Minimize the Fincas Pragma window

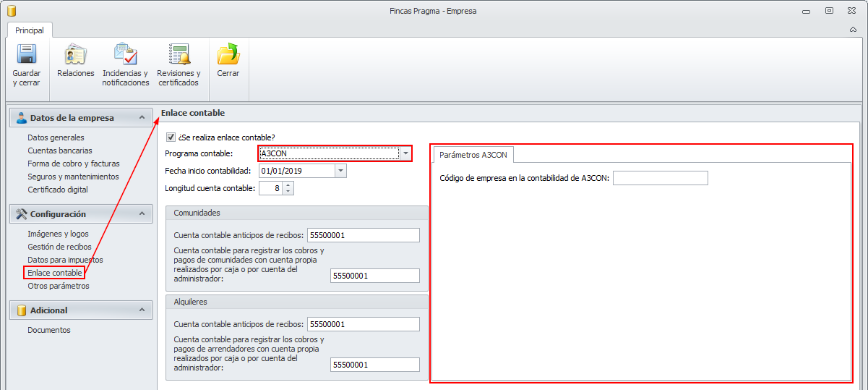coord(807,11)
